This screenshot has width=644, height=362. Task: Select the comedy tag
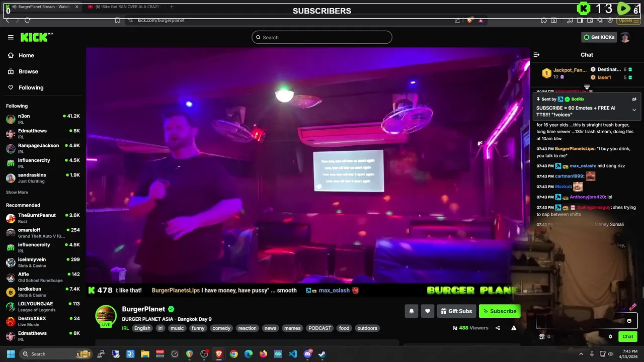point(221,328)
